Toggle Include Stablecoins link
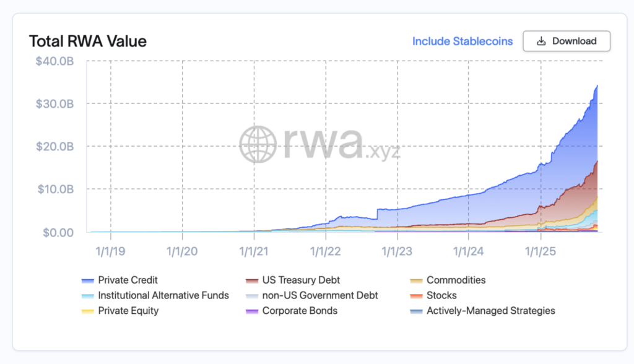Screen dimensions: 634x364 [462, 41]
